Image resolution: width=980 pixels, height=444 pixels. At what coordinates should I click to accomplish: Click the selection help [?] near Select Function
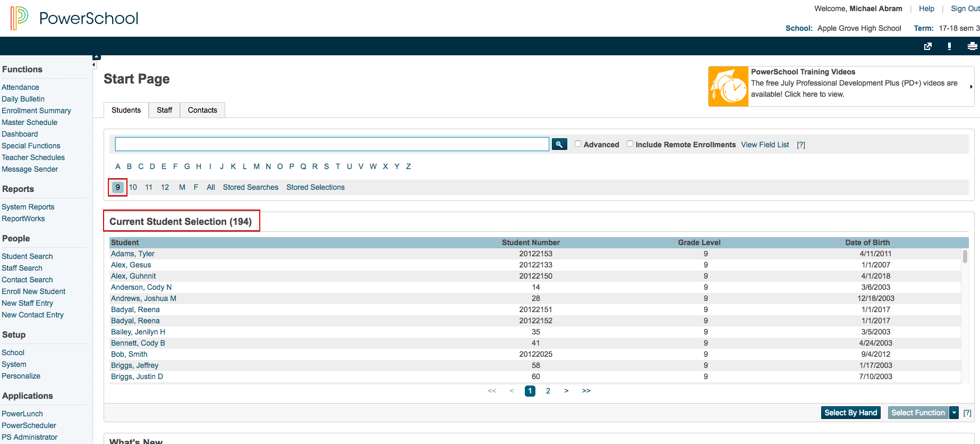967,413
